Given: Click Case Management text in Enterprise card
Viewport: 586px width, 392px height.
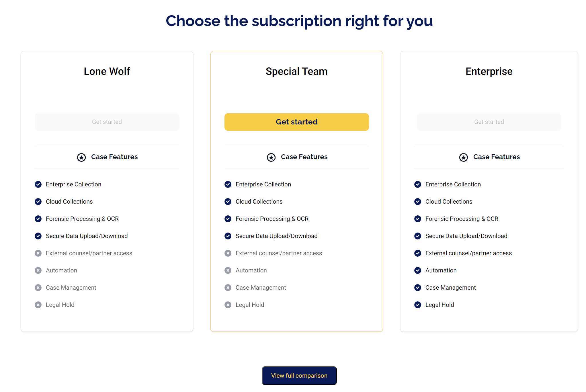Looking at the screenshot, I should 450,288.
